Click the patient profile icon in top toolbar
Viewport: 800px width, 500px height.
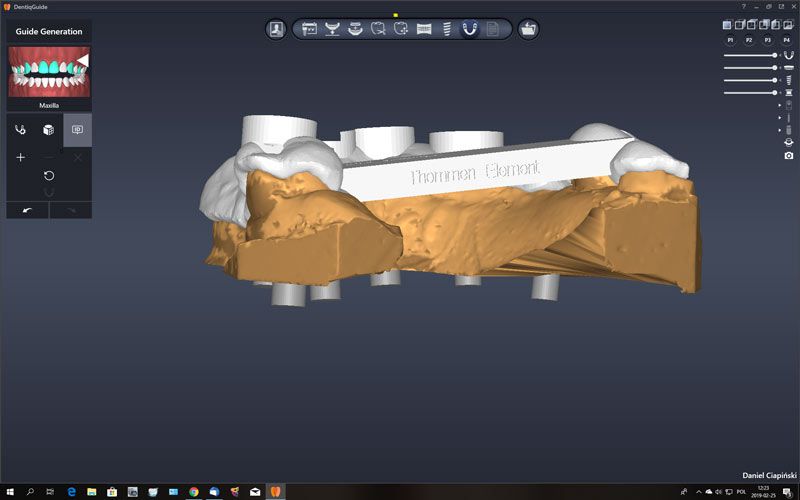(277, 29)
